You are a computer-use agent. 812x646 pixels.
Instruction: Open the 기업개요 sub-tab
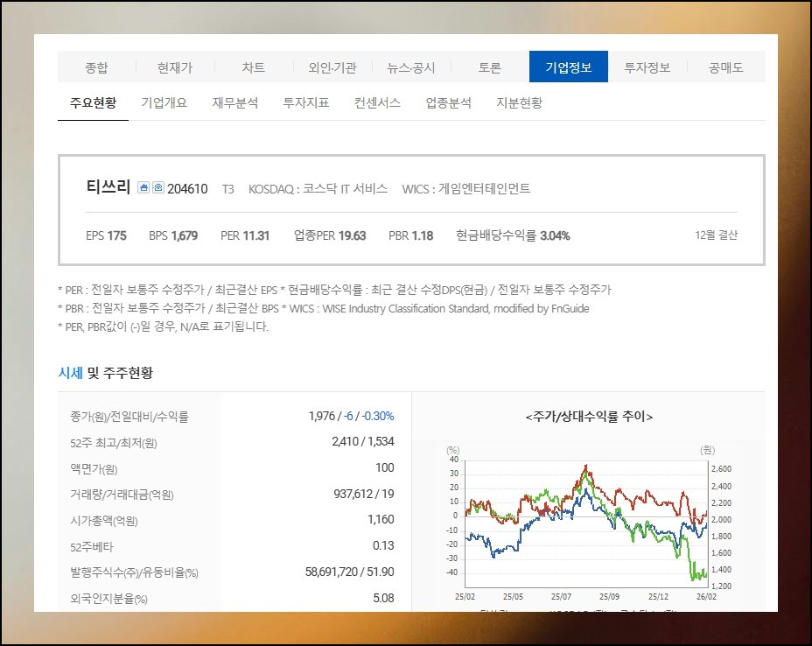point(164,102)
